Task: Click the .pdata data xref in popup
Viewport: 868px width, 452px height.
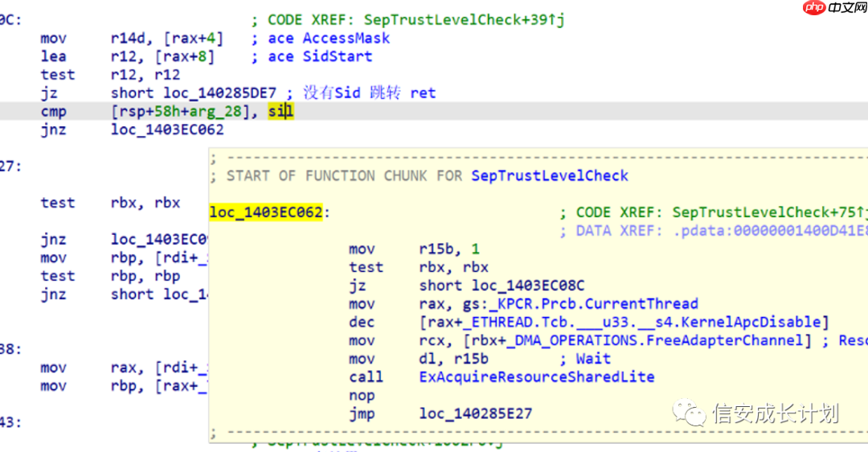Action: tap(770, 231)
